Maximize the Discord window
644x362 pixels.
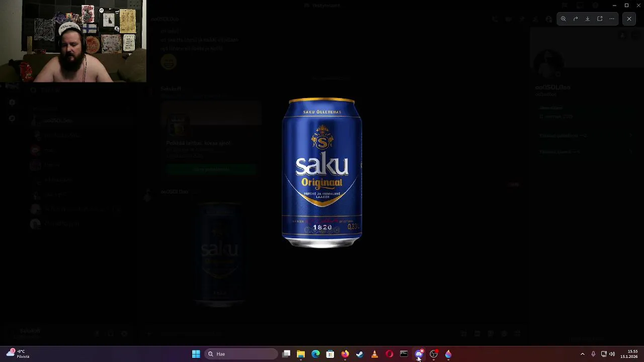626,5
